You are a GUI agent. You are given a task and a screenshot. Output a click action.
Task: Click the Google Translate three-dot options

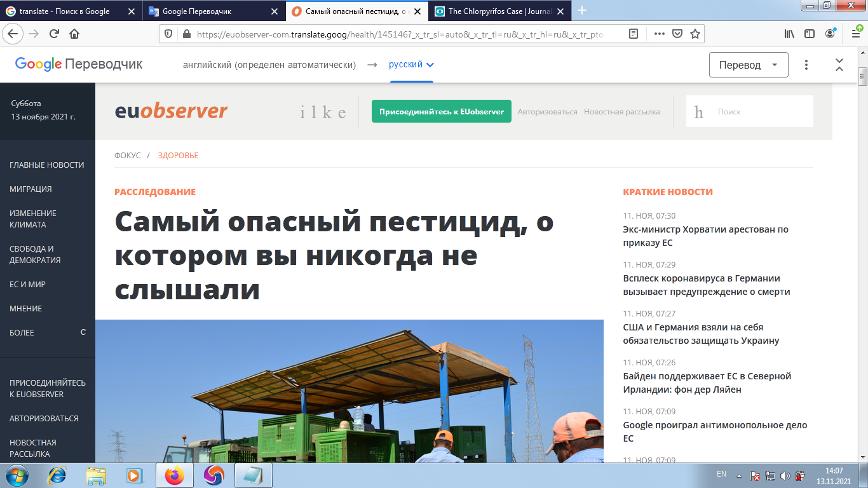click(805, 64)
